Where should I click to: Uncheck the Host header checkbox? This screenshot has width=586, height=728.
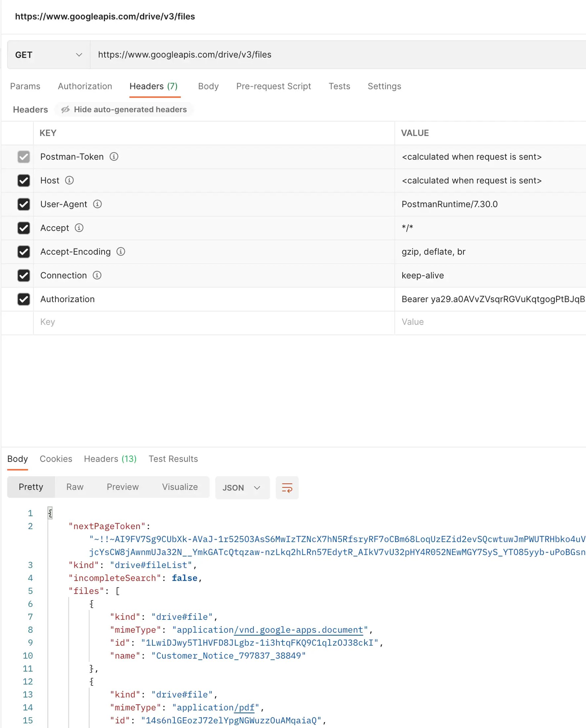[23, 180]
